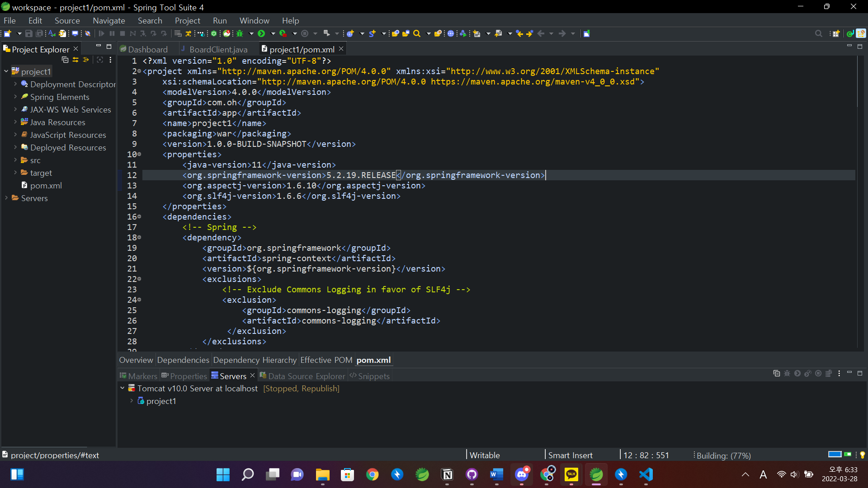Switch to the Dependency Hierarchy tab
This screenshot has height=488, width=868.
pyautogui.click(x=255, y=360)
